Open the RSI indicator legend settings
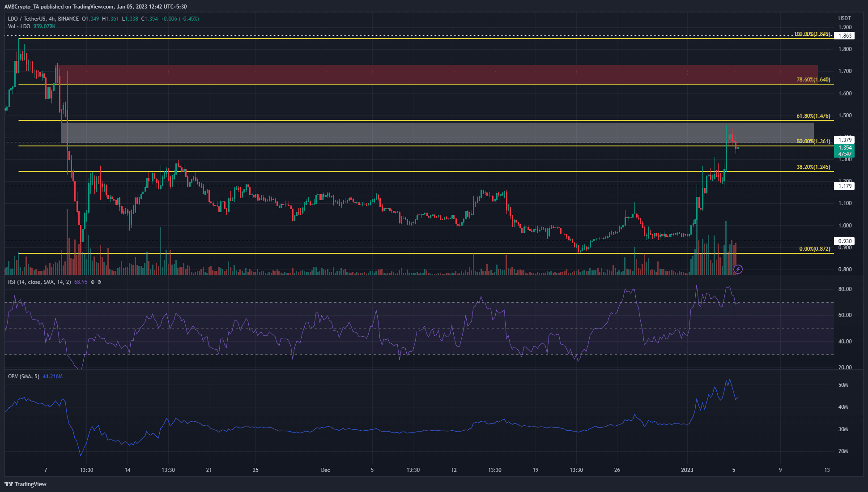Screen dimensions: 868x492 [39, 282]
